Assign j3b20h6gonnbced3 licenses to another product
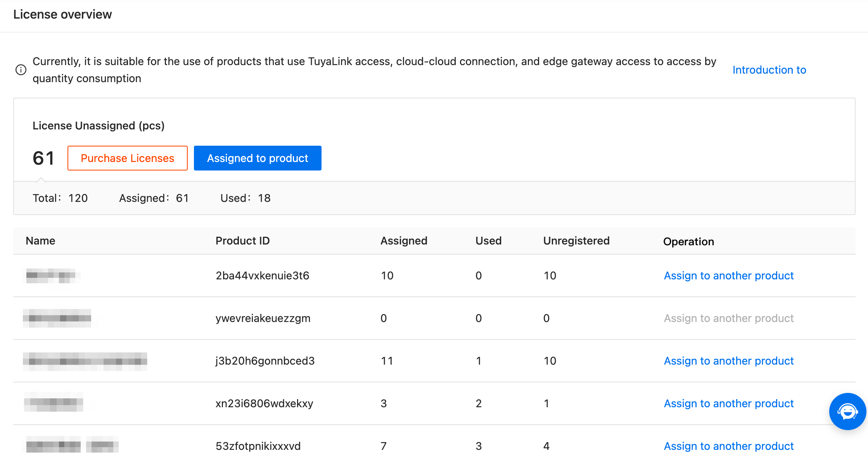The width and height of the screenshot is (868, 458). (728, 361)
